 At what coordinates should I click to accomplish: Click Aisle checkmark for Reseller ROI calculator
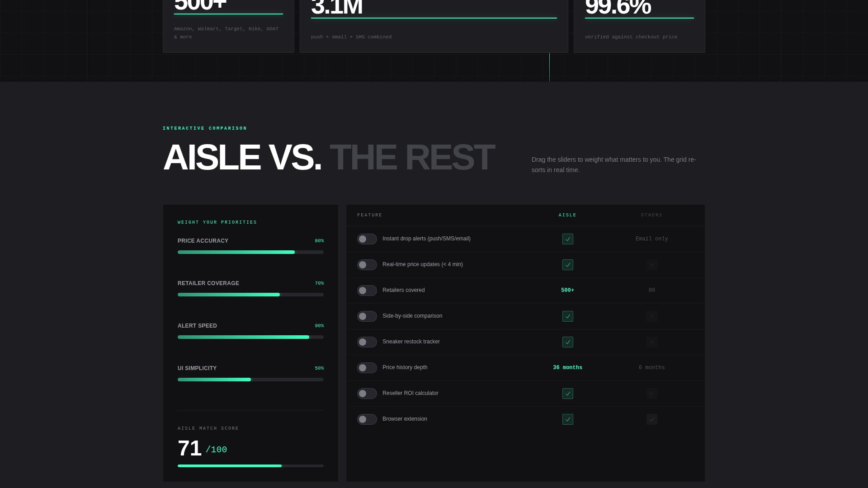point(567,394)
